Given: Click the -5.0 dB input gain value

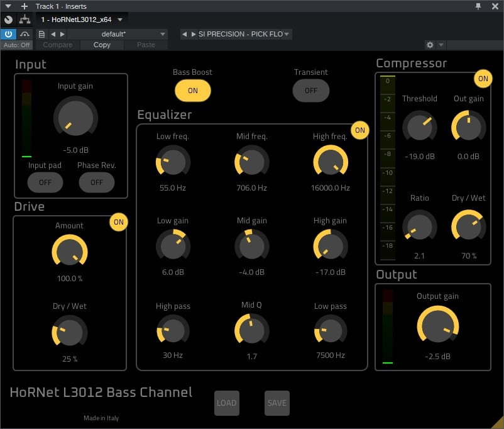Looking at the screenshot, I should click(x=76, y=150).
